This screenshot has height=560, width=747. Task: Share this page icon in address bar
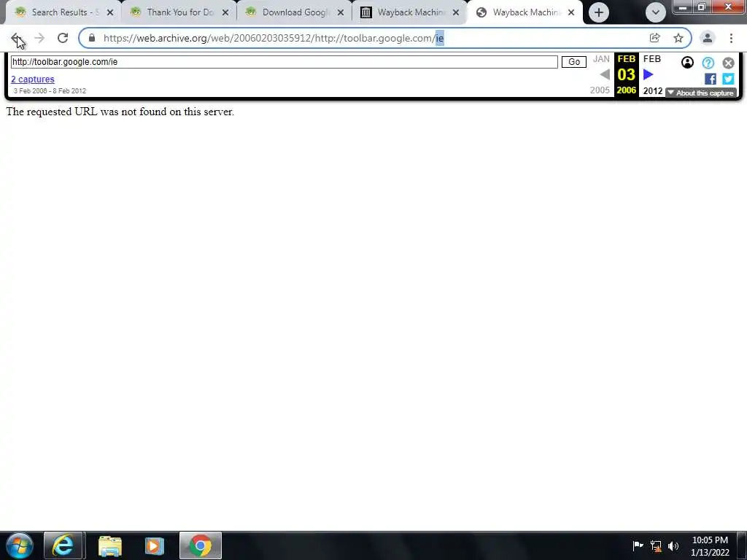654,38
